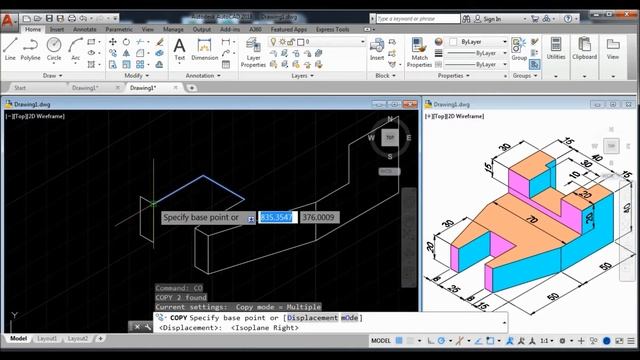The image size is (640, 360).
Task: Toggle Isometric drafting in status bar
Action: 460,340
